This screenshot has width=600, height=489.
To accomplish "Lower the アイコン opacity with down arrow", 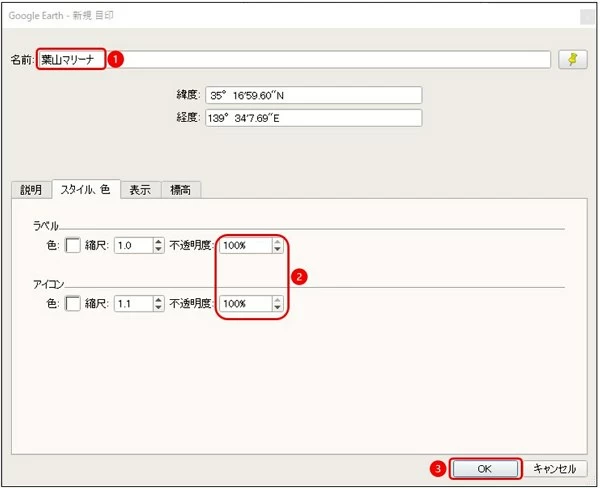I will 277,308.
